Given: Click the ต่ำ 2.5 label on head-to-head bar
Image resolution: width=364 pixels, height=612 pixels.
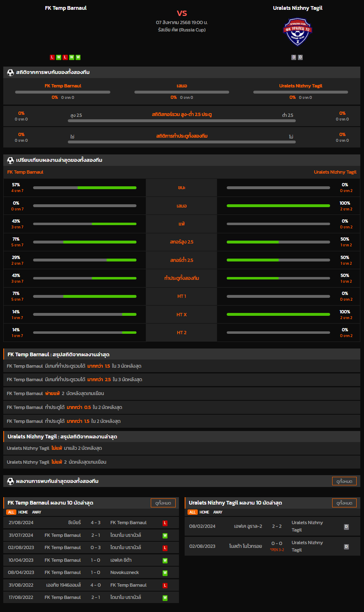Looking at the screenshot, I should [x=288, y=115].
